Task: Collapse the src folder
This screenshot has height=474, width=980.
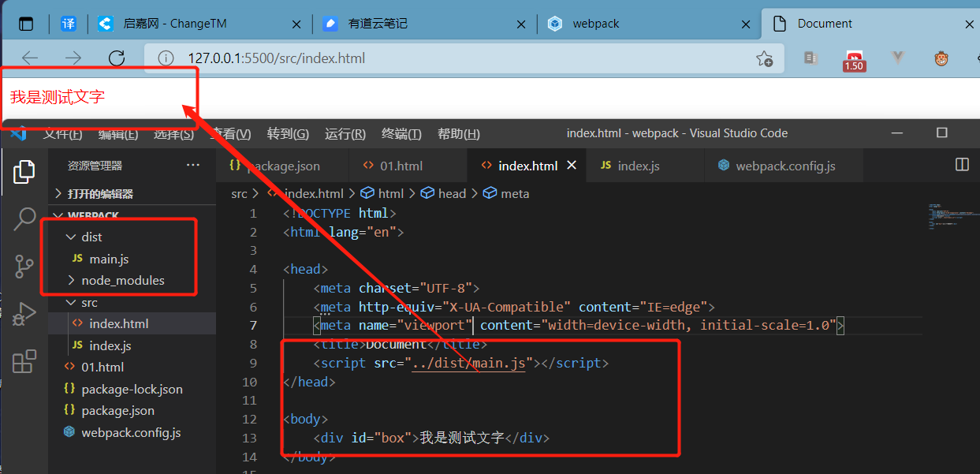Action: 132,302
